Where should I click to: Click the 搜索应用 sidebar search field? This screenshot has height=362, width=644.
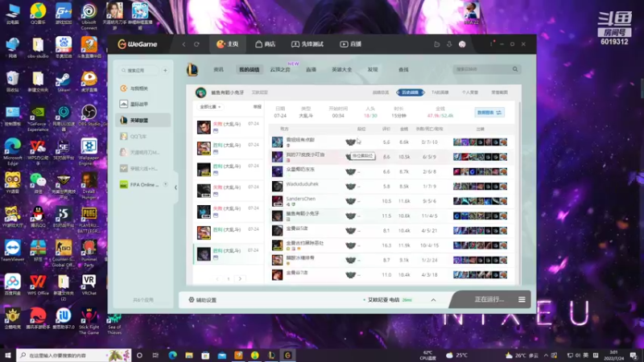(138, 70)
